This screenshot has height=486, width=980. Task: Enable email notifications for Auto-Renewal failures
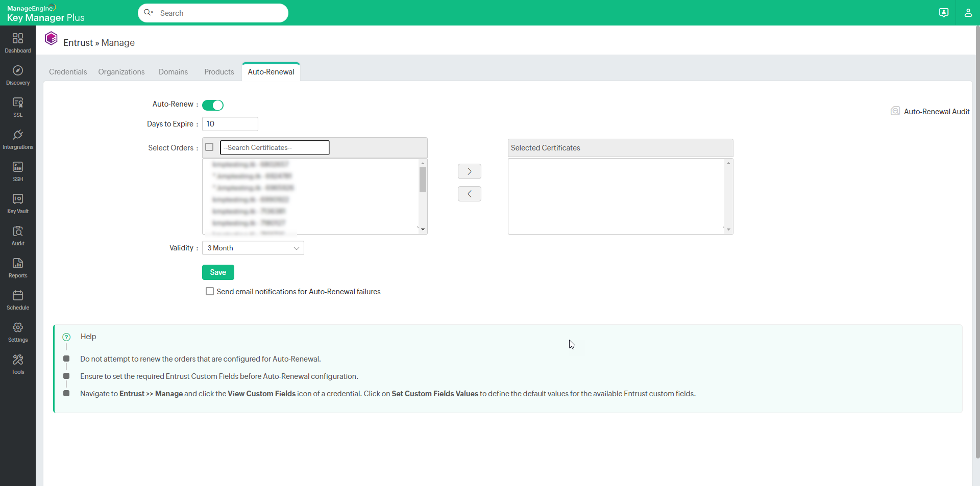coord(210,291)
